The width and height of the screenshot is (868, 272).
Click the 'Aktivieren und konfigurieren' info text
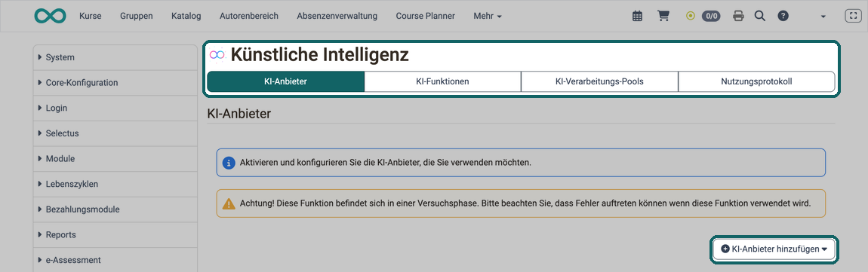pos(385,163)
